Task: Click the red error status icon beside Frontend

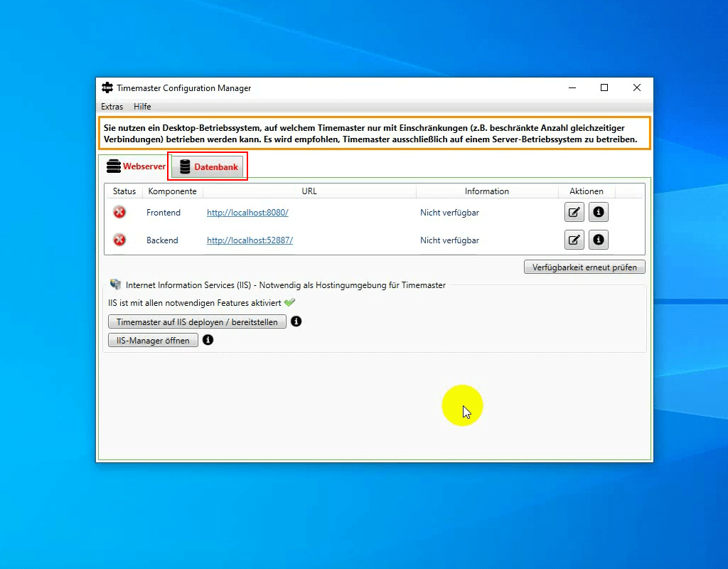Action: click(120, 212)
